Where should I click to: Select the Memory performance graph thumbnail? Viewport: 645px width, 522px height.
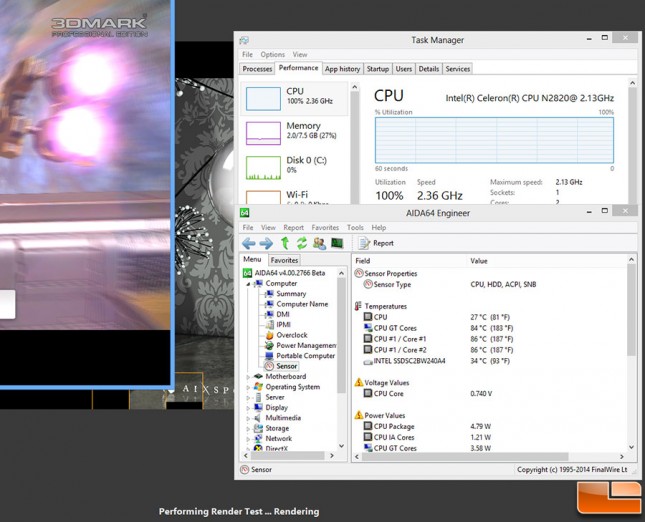(263, 133)
